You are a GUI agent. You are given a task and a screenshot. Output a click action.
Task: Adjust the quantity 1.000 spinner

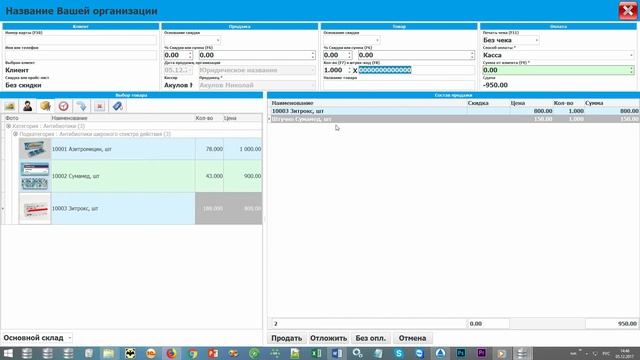point(349,70)
